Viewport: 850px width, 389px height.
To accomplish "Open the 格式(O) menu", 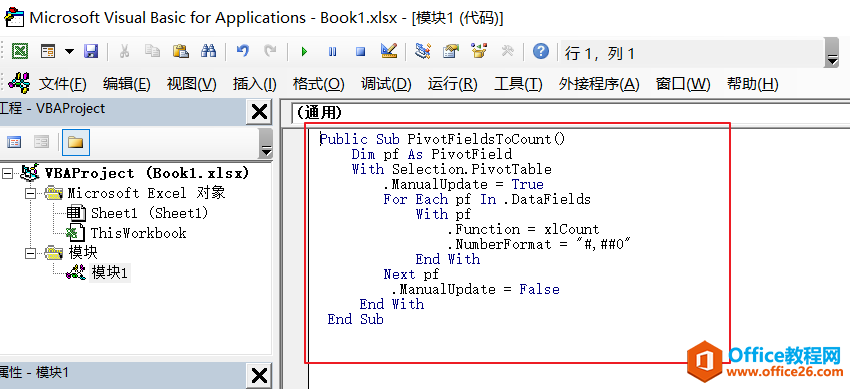I will [x=319, y=84].
